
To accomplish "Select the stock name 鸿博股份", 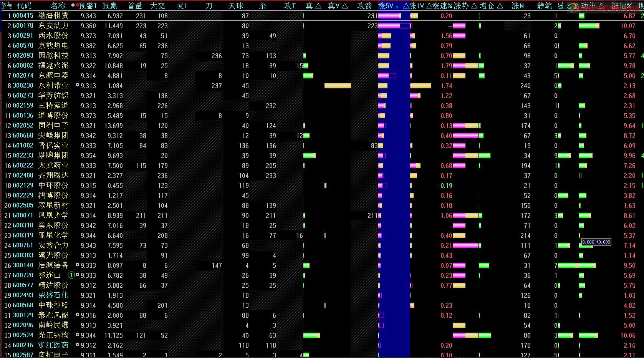I will click(53, 196).
